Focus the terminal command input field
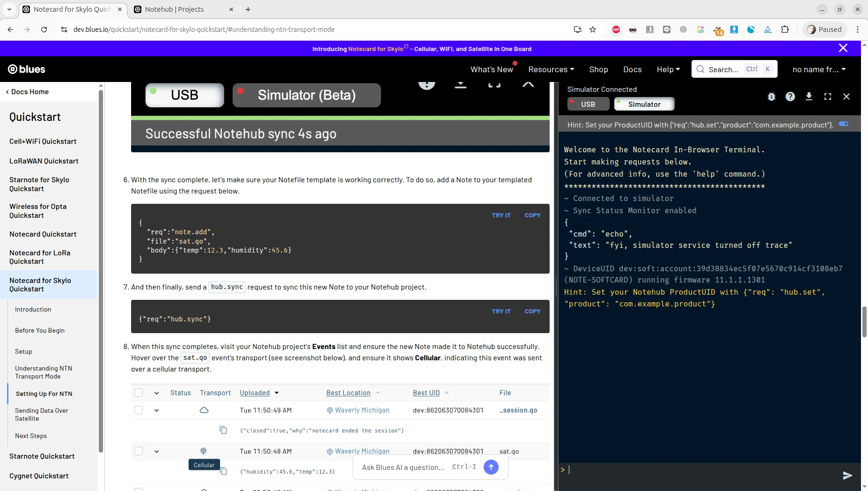Viewport: 868px width, 491px height. [702, 470]
